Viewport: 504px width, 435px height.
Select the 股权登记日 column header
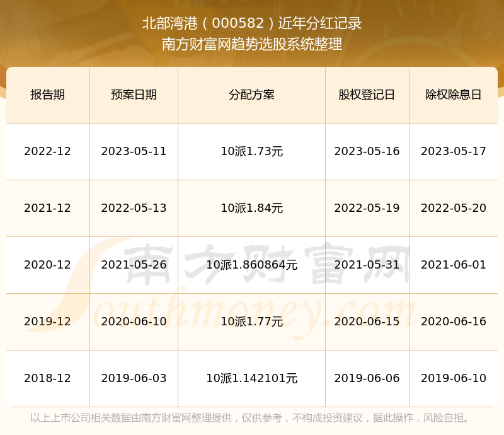point(367,95)
